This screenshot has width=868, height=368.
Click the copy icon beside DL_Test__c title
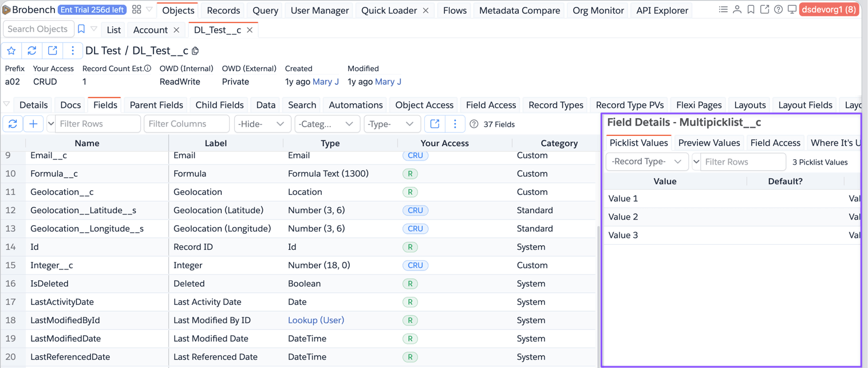[196, 51]
